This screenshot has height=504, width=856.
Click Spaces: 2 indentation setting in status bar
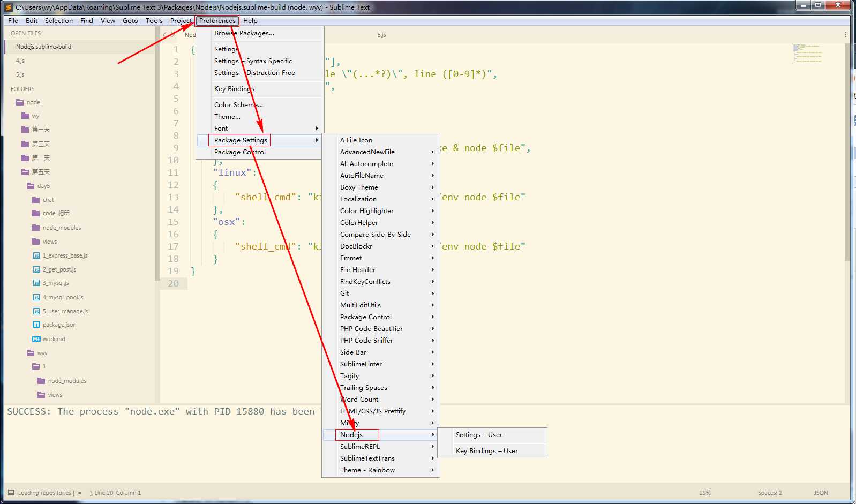[770, 493]
